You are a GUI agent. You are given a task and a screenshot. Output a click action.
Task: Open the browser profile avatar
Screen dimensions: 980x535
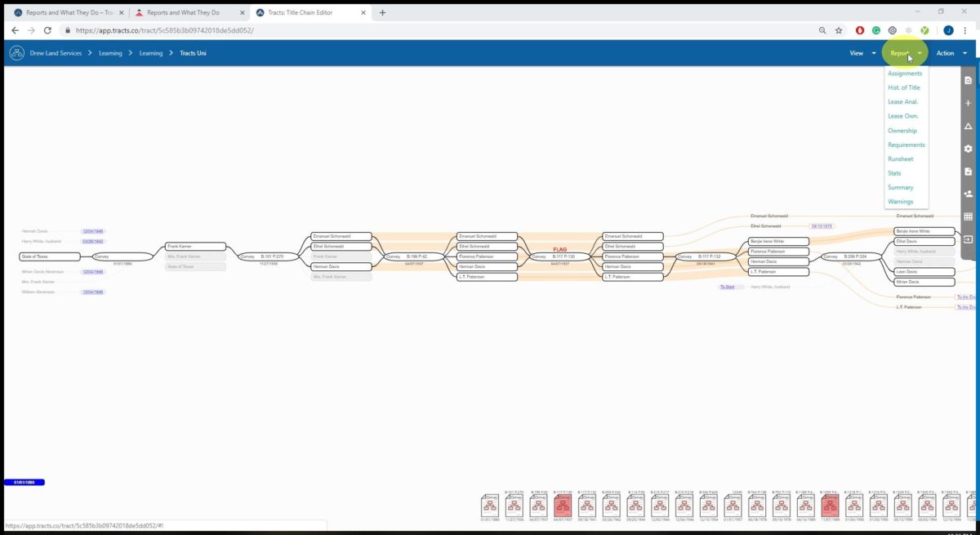pos(948,30)
